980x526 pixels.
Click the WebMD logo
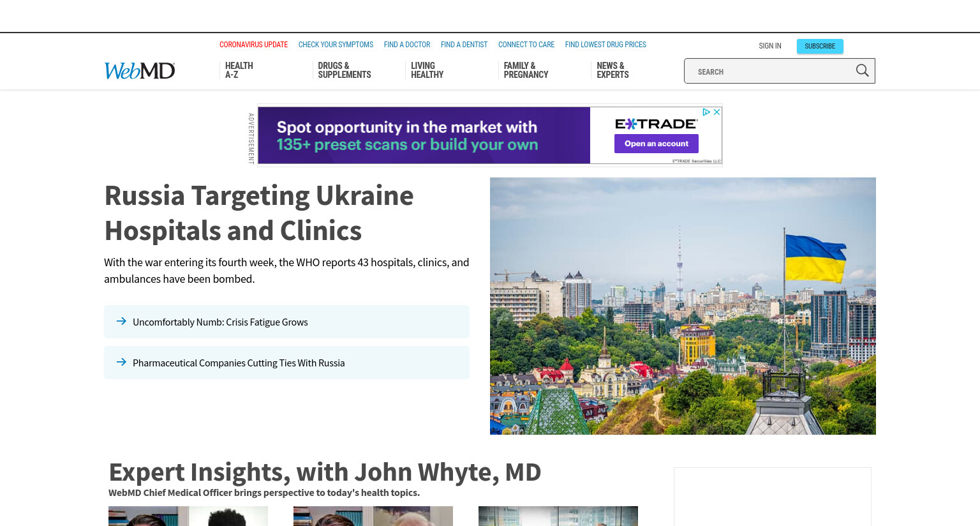point(140,70)
